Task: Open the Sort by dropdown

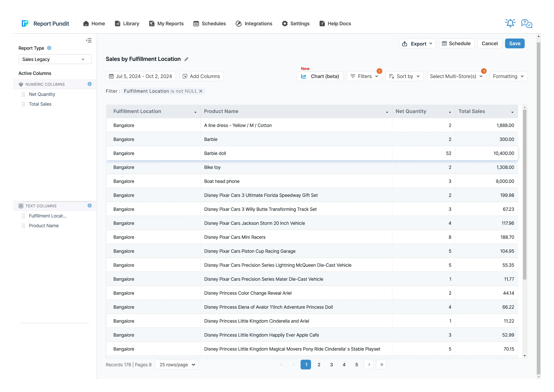Action: click(x=404, y=76)
